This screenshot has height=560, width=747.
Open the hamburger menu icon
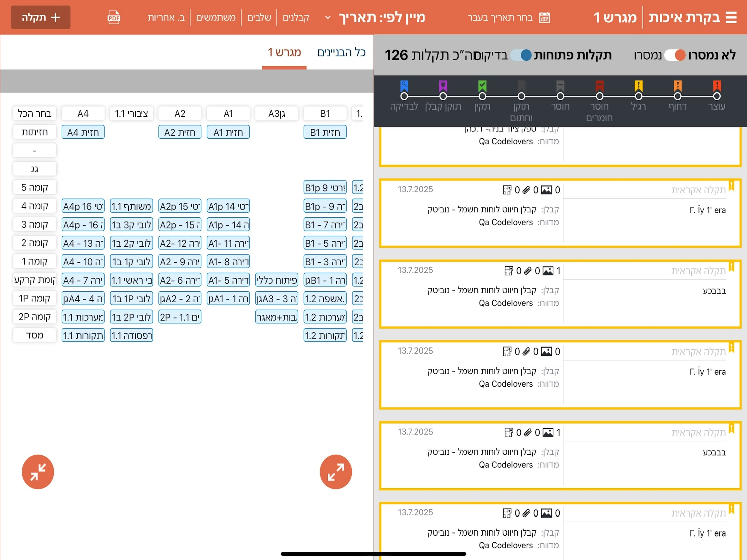[x=731, y=17]
